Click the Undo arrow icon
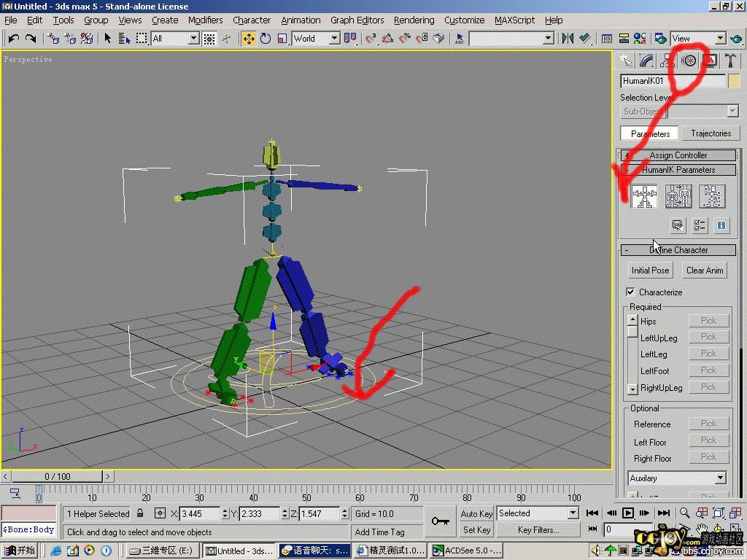 13,39
